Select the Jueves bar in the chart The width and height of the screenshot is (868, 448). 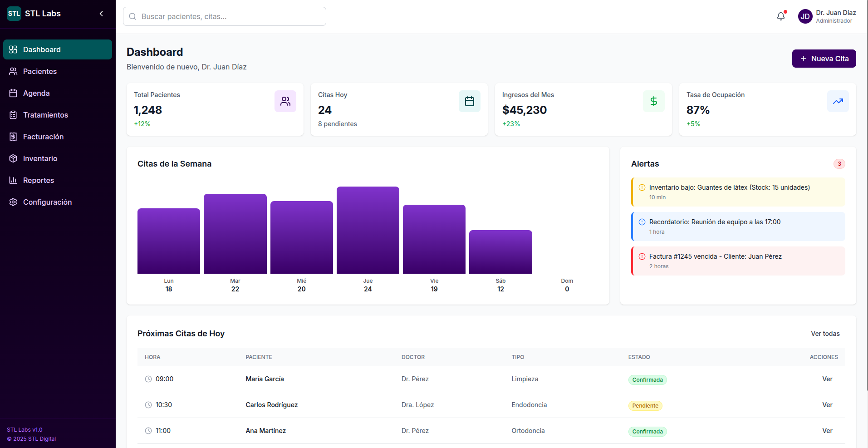(368, 230)
